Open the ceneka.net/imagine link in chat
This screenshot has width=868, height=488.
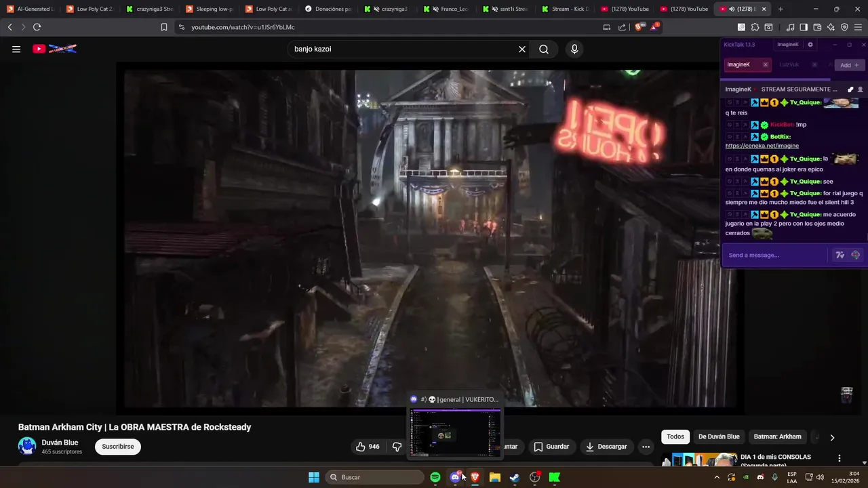point(762,146)
